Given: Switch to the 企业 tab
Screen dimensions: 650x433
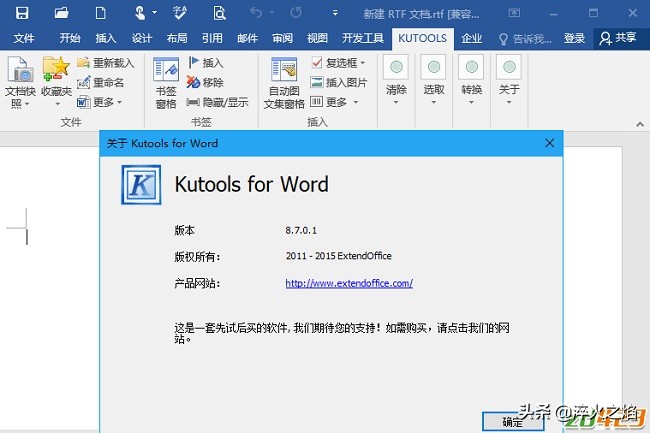Looking at the screenshot, I should click(472, 39).
